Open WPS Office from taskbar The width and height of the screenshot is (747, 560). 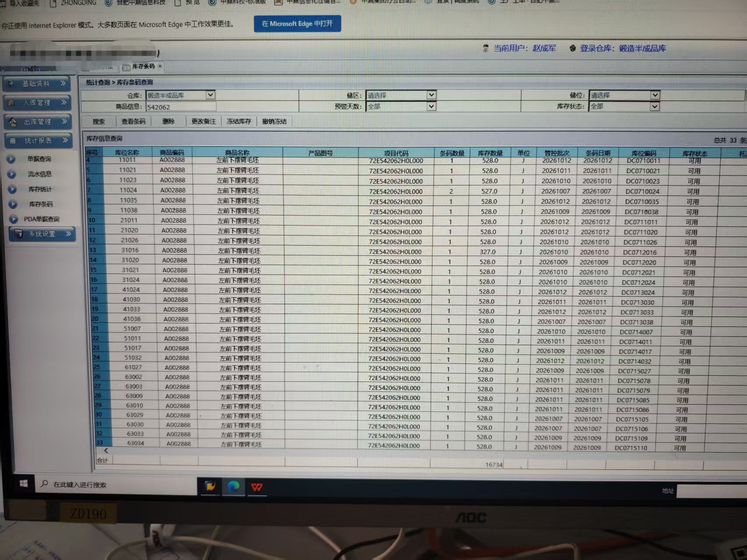tap(257, 487)
